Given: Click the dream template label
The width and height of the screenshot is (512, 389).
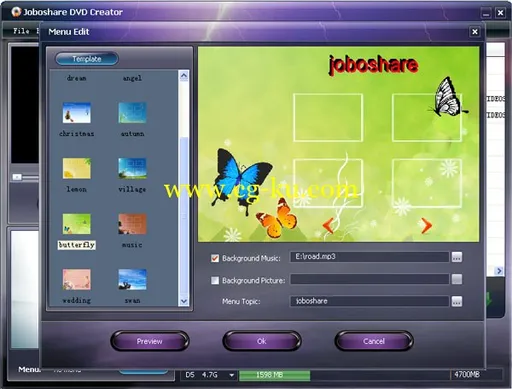Looking at the screenshot, I should pos(77,78).
